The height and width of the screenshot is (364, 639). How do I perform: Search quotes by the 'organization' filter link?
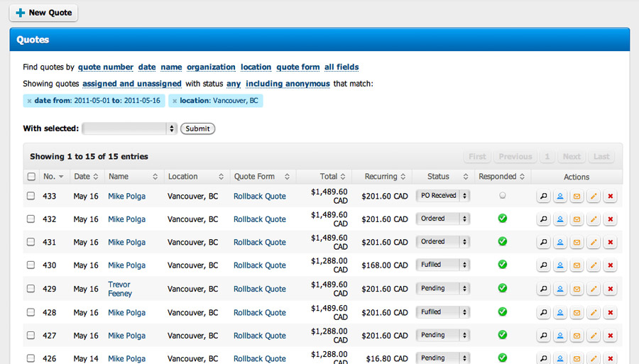211,67
